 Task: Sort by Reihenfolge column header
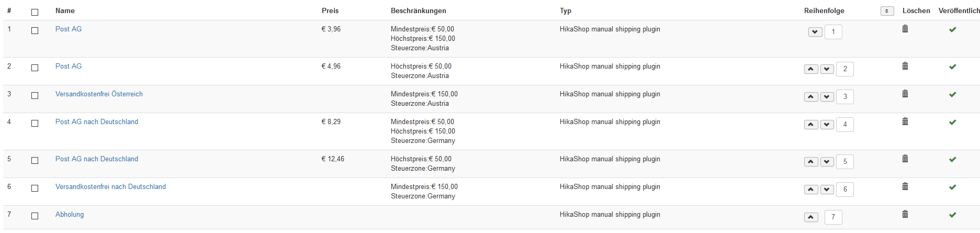tap(824, 10)
